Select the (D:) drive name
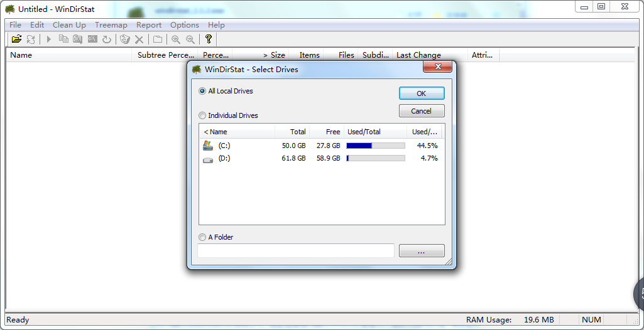Screen dimensions: 644x330 224,158
